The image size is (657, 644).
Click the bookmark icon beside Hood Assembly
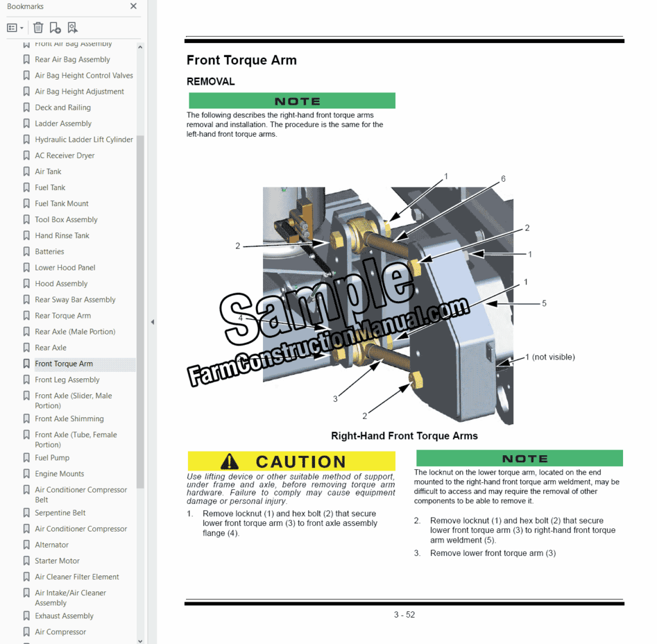(x=26, y=283)
